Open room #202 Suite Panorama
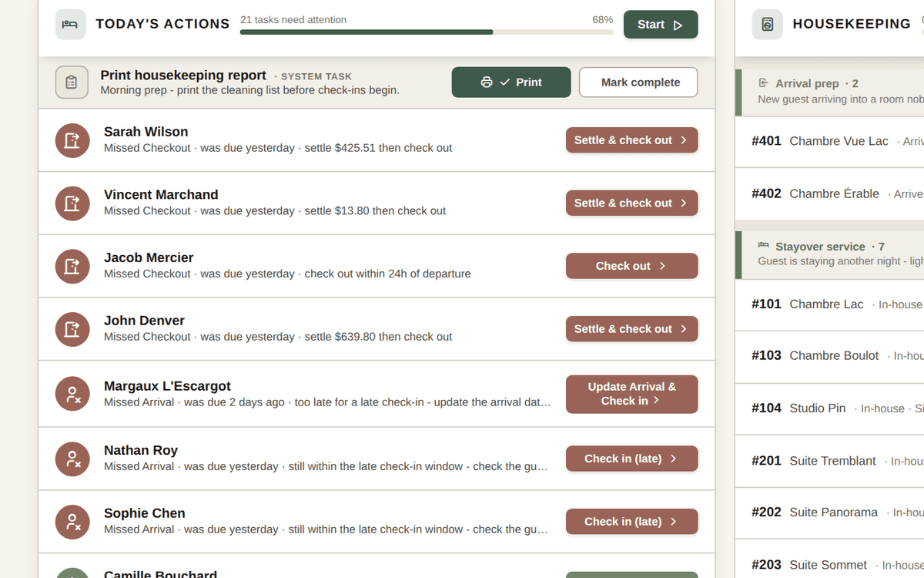 pos(829,512)
